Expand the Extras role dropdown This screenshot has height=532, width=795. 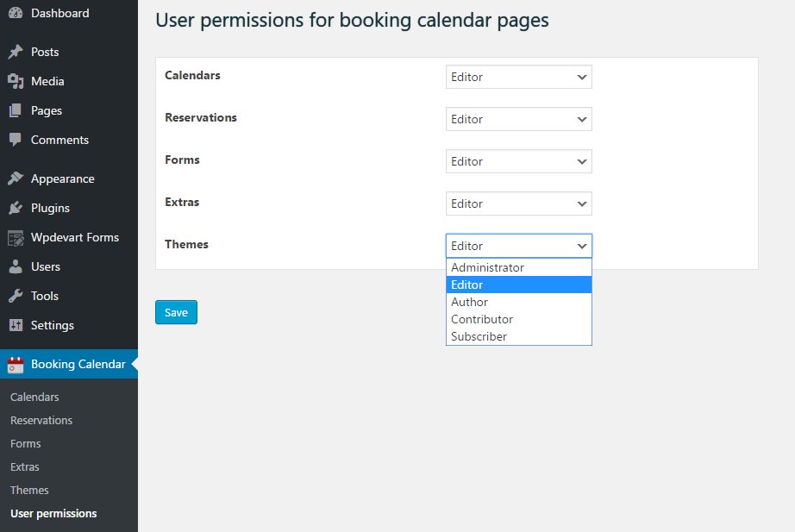click(518, 203)
